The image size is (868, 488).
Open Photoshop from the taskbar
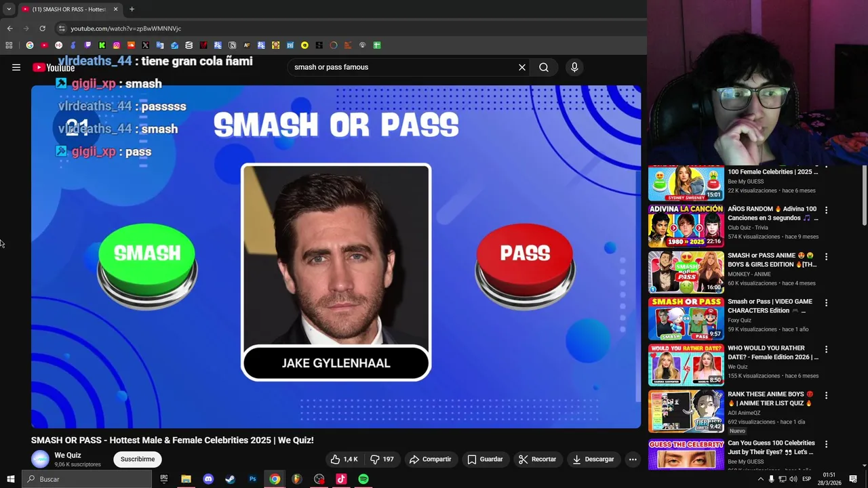click(x=252, y=479)
